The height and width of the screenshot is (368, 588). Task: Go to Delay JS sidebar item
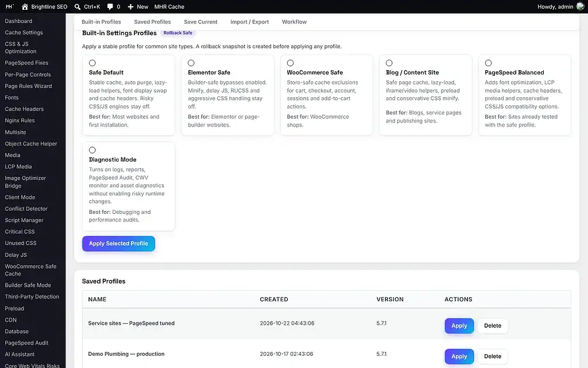point(16,255)
